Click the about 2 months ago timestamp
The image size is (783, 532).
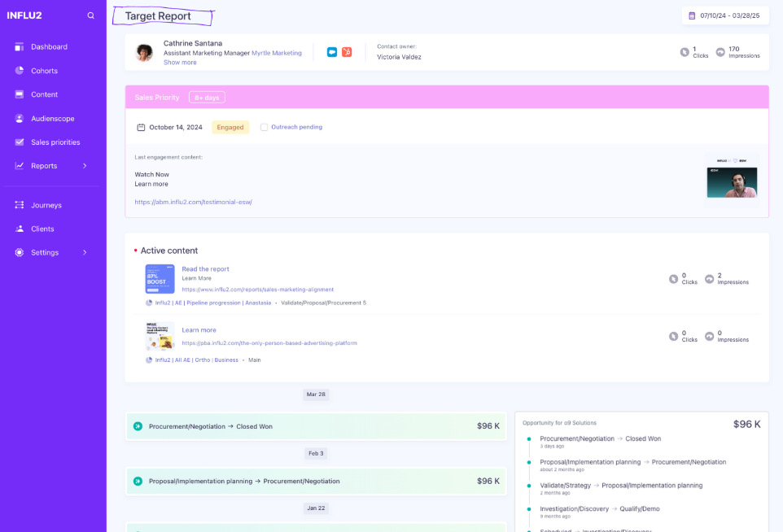click(562, 469)
